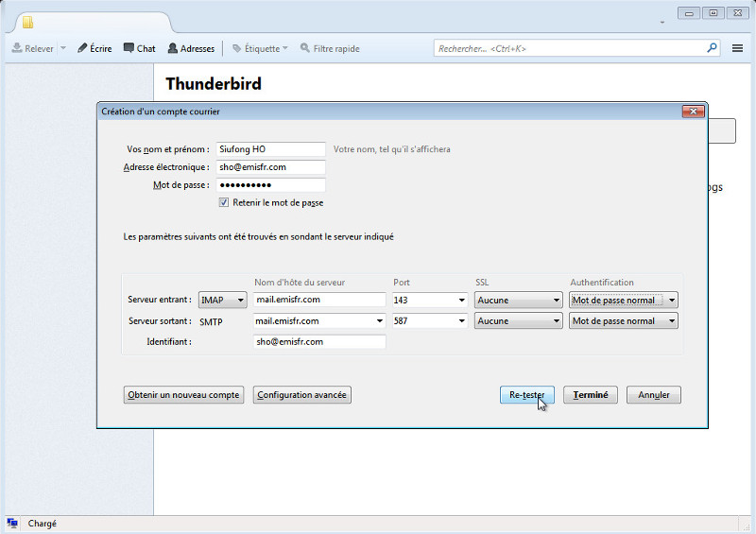Open Configuration avancée settings

click(302, 395)
